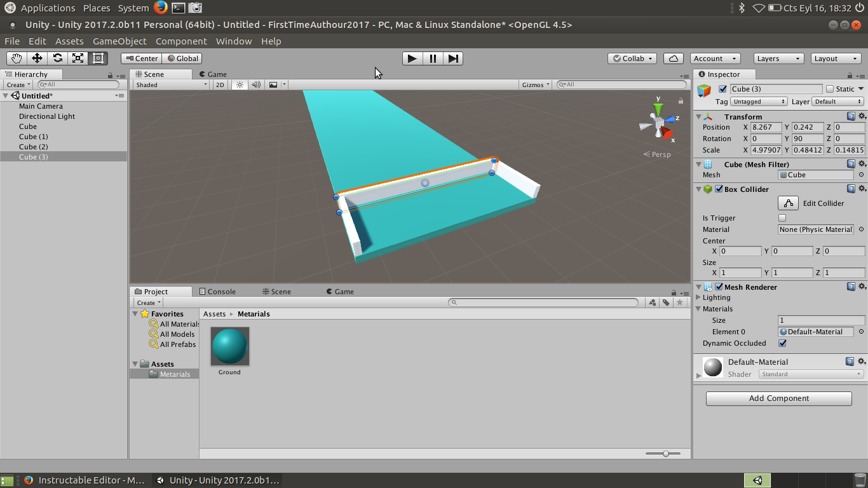
Task: Select the Ground material thumbnail
Action: [229, 346]
